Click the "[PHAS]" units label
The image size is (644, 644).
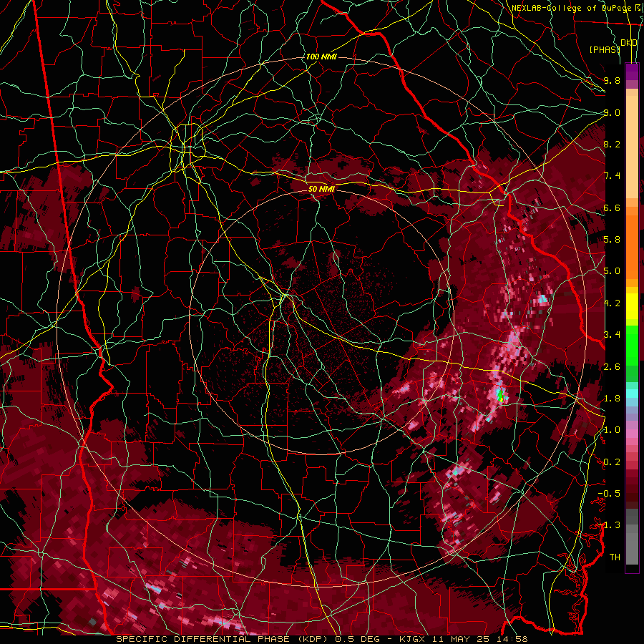point(605,49)
